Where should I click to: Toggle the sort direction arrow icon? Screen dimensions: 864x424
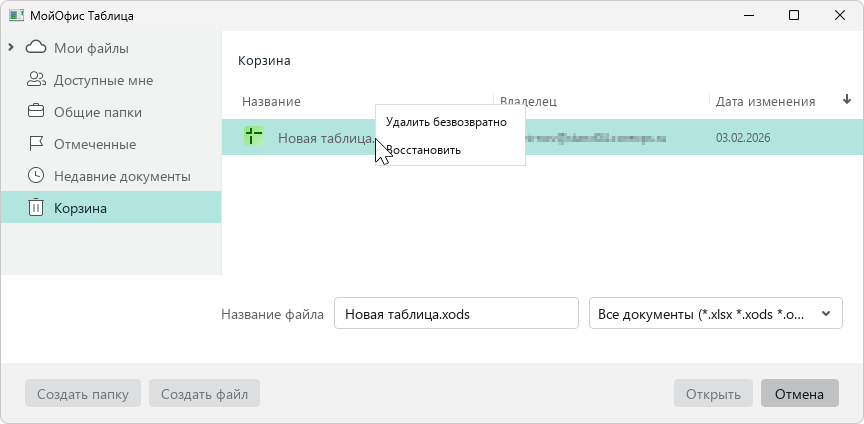[847, 100]
